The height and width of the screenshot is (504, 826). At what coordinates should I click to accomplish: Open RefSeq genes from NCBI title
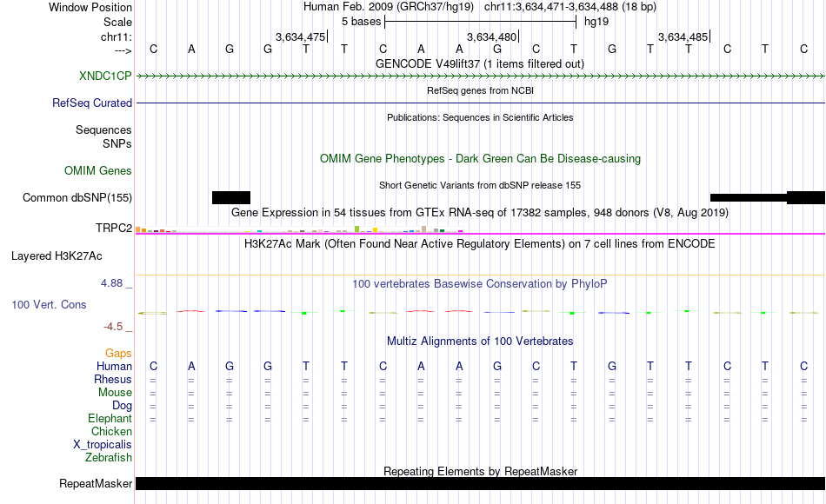[481, 90]
